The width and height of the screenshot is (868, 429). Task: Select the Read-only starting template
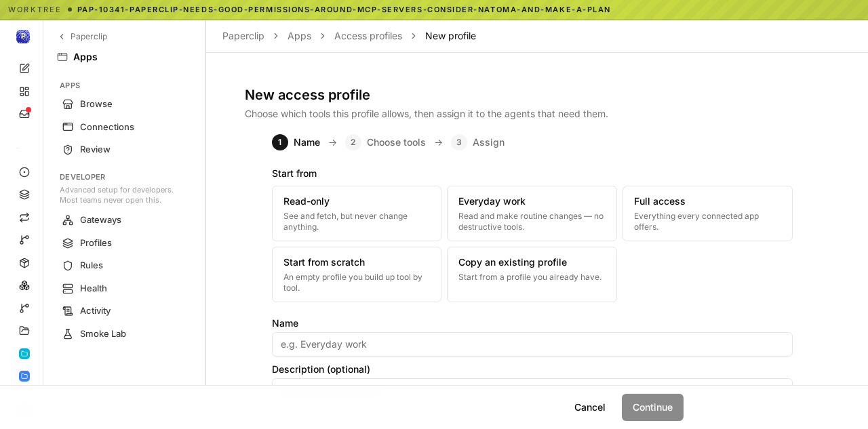[357, 213]
